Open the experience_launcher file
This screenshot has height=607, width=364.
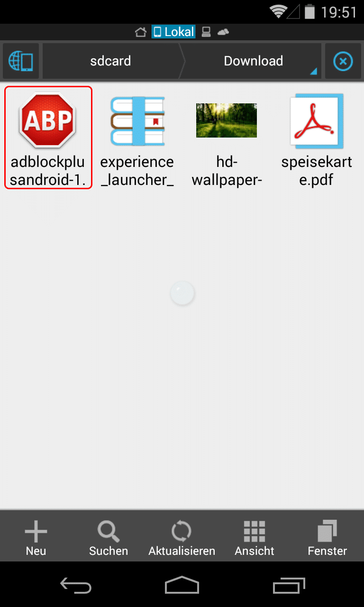pos(137,138)
